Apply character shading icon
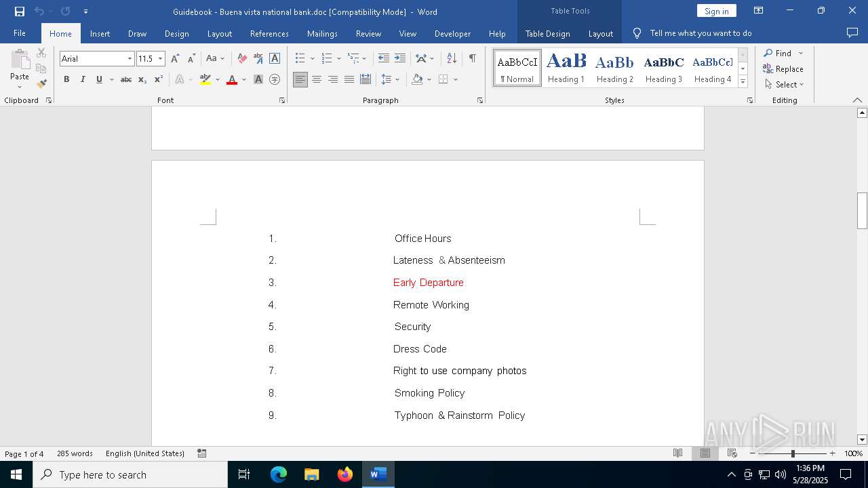 [x=258, y=79]
